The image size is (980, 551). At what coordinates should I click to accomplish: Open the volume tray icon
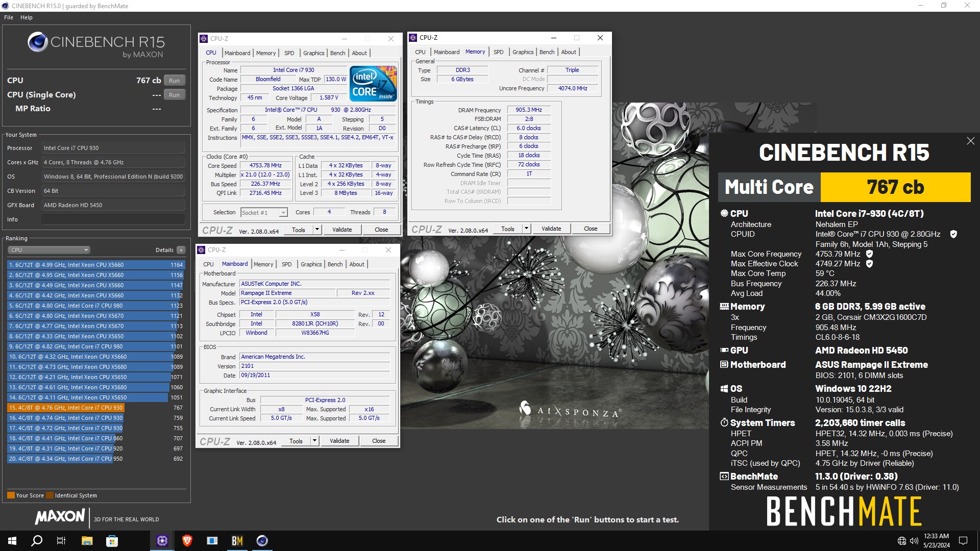(914, 541)
